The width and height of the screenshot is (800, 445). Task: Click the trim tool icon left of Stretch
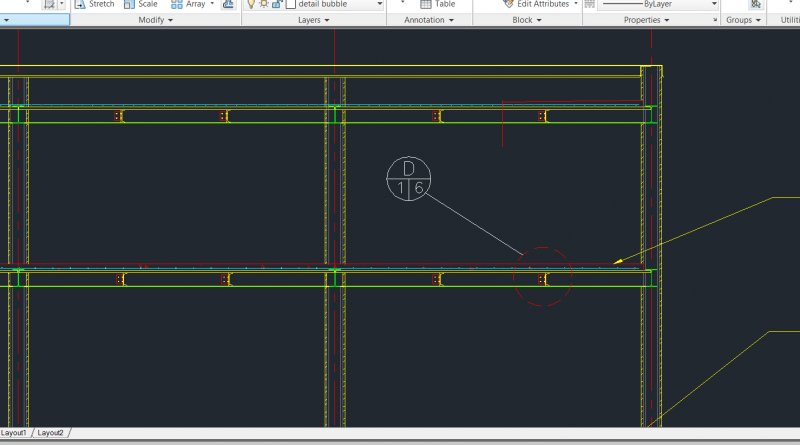coord(49,4)
